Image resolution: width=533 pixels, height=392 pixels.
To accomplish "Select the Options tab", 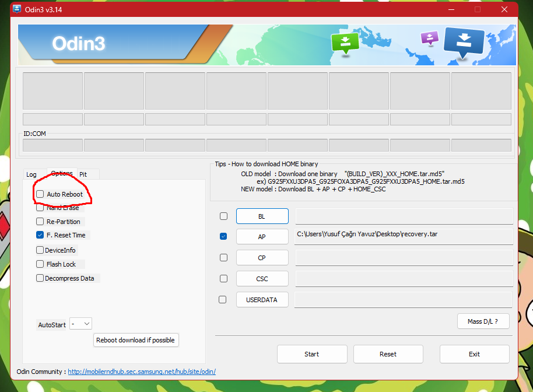I will pyautogui.click(x=62, y=173).
